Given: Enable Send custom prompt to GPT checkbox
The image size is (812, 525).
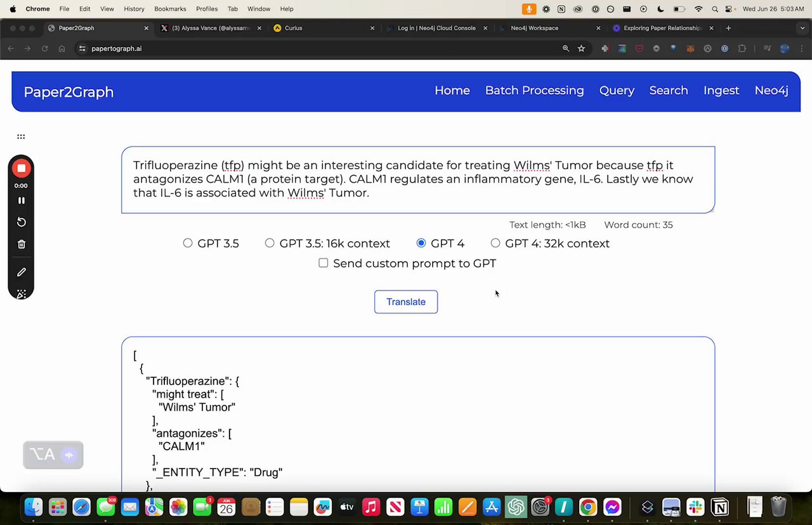Looking at the screenshot, I should point(324,262).
